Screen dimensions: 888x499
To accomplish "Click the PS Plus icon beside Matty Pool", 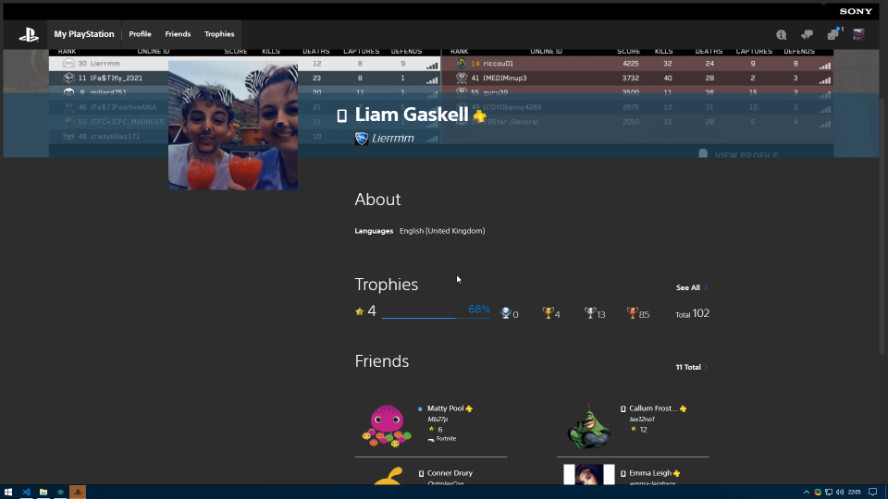I will [x=469, y=409].
